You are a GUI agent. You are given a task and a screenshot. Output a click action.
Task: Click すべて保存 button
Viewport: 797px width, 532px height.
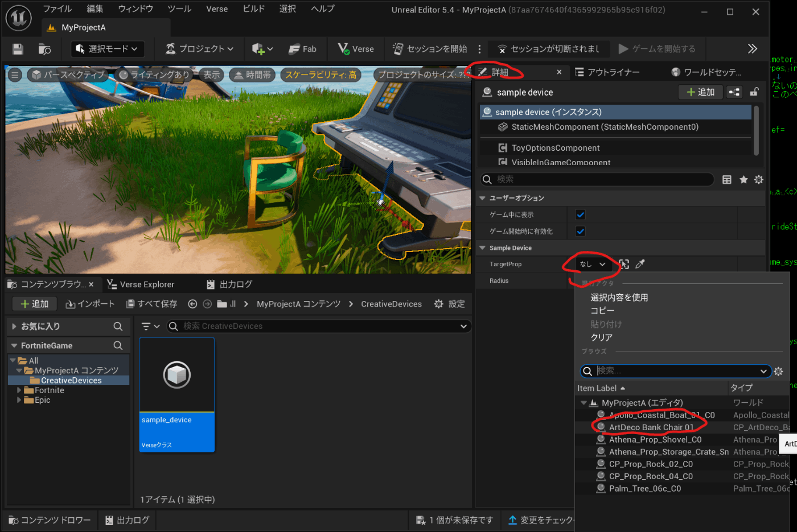[x=151, y=304]
